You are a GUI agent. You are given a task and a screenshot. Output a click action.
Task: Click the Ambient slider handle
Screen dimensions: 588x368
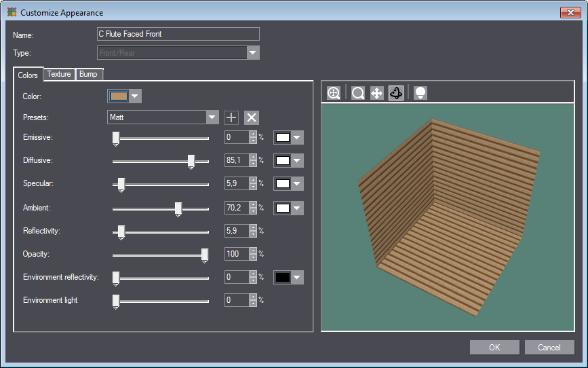178,208
